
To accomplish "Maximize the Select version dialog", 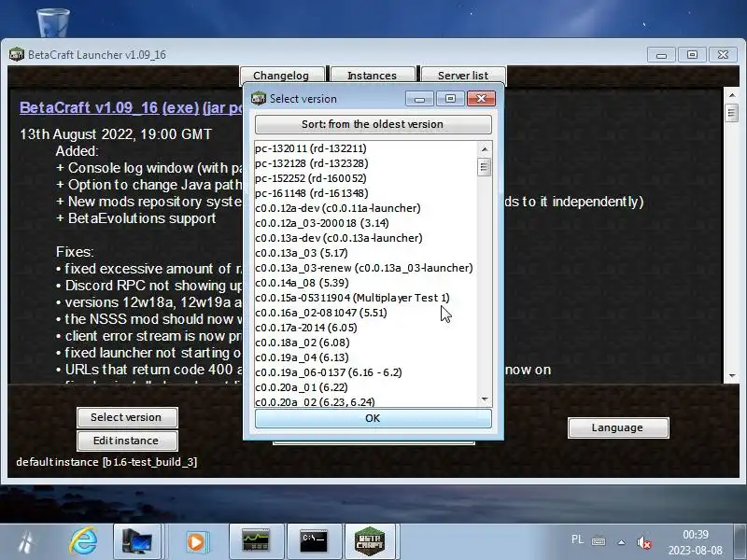I will [x=450, y=99].
